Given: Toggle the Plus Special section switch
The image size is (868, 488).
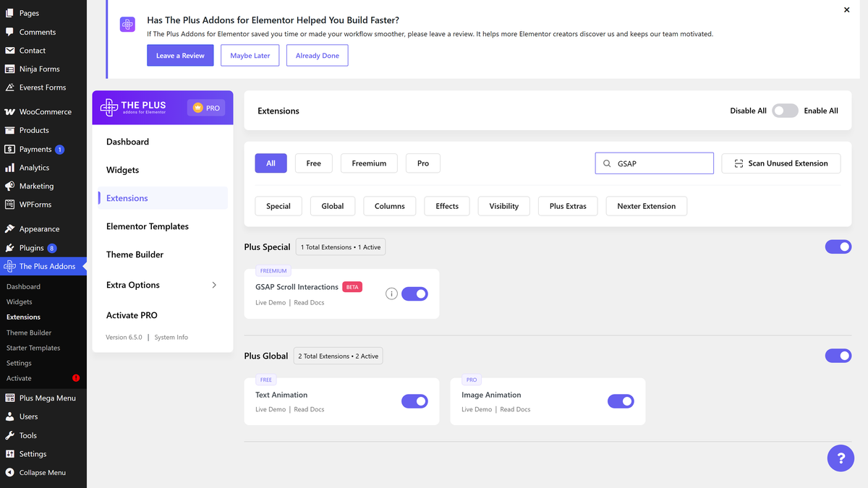Looking at the screenshot, I should coord(838,247).
